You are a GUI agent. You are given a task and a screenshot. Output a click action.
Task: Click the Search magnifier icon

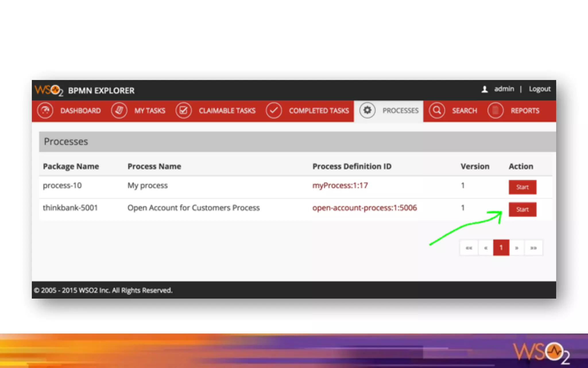pyautogui.click(x=437, y=111)
